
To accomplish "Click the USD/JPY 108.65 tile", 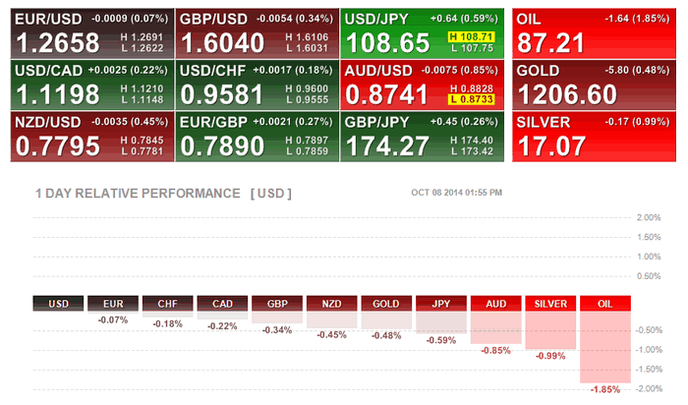I will pyautogui.click(x=422, y=33).
